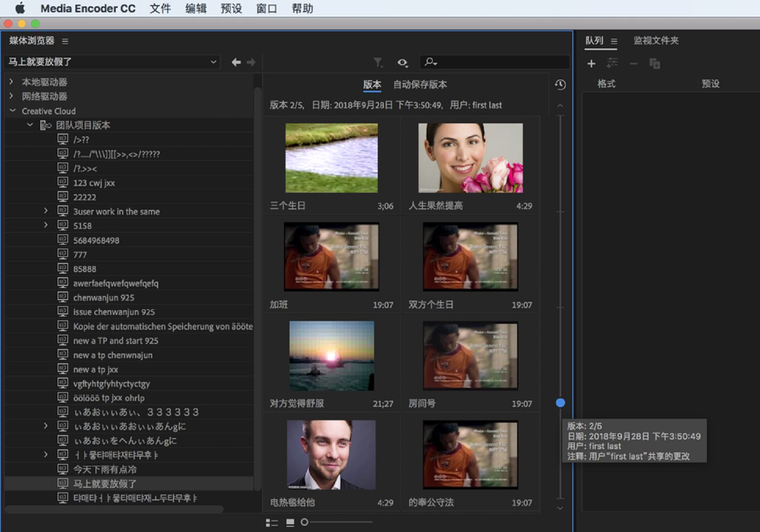
Task: Open the search field magnifier in media browser
Action: [430, 62]
